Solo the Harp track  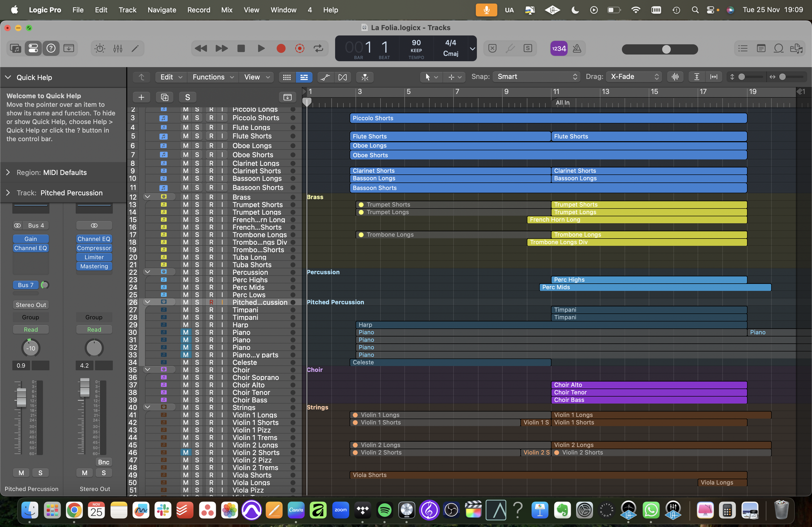point(197,325)
